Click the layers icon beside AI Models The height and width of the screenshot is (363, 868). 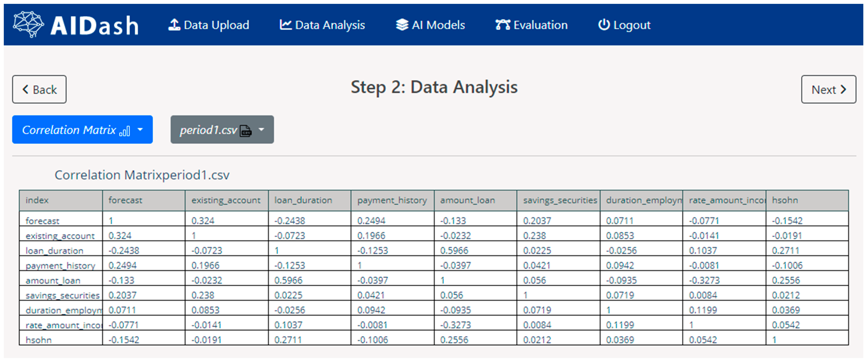tap(402, 25)
